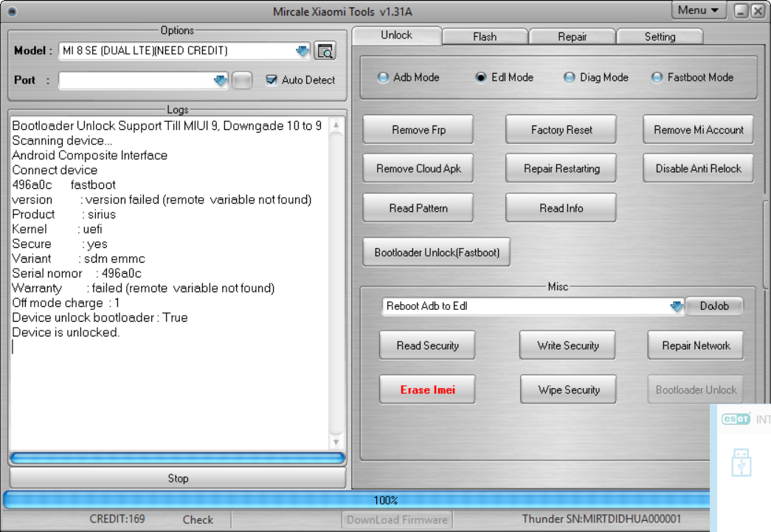This screenshot has width=771, height=532.
Task: Switch to the Setting tab
Action: tap(660, 37)
